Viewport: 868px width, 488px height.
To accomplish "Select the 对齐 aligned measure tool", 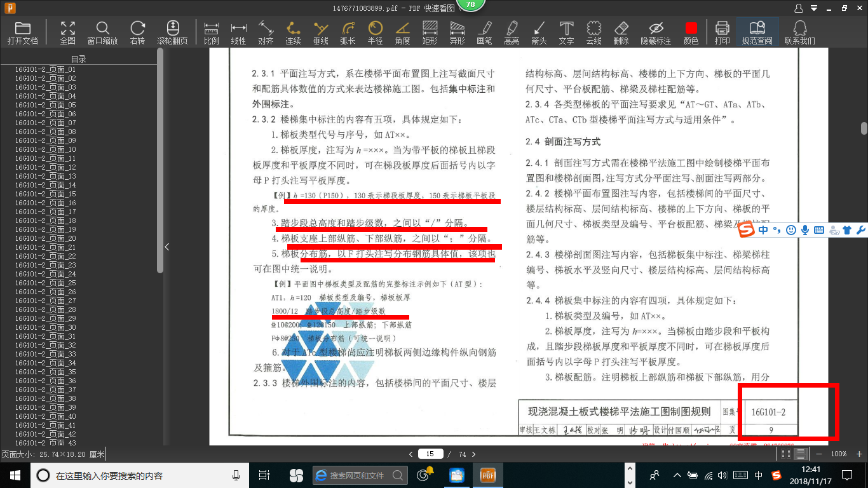I will pyautogui.click(x=266, y=32).
